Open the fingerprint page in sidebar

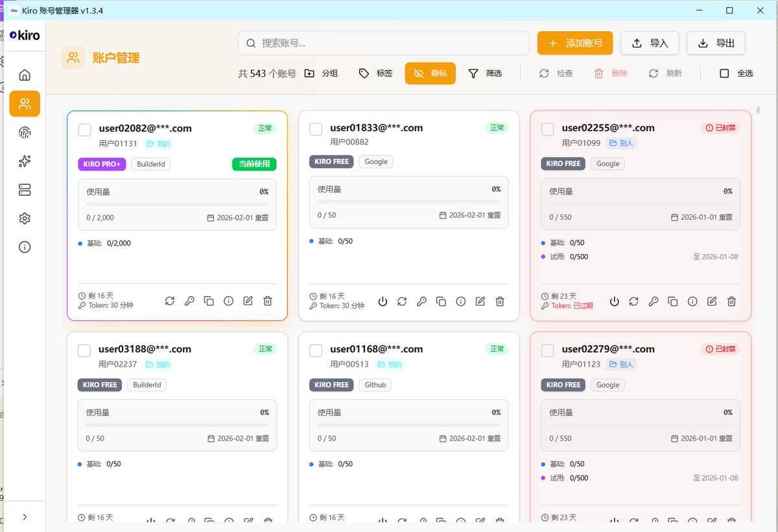click(25, 133)
